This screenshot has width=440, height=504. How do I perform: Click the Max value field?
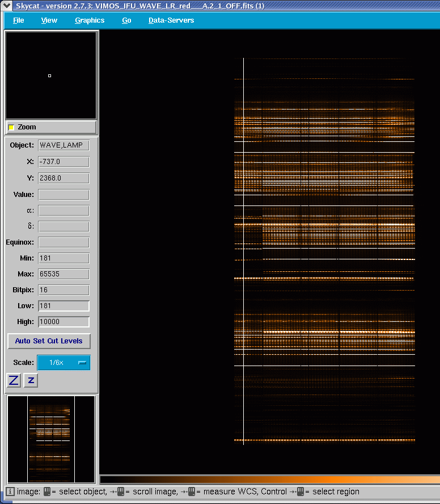[64, 274]
